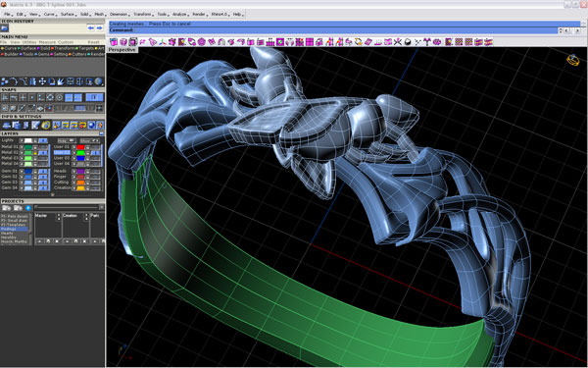
Task: Open Measure in the Main Menu panel
Action: pos(47,42)
